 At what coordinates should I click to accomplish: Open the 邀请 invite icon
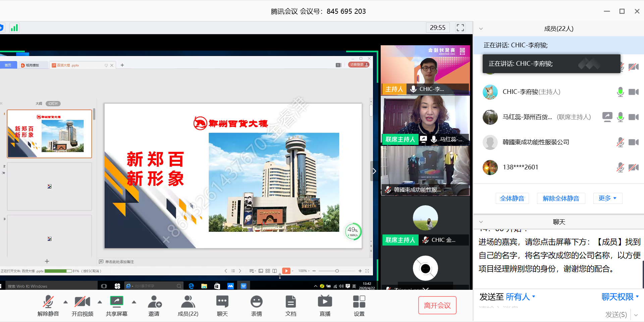[x=154, y=302]
